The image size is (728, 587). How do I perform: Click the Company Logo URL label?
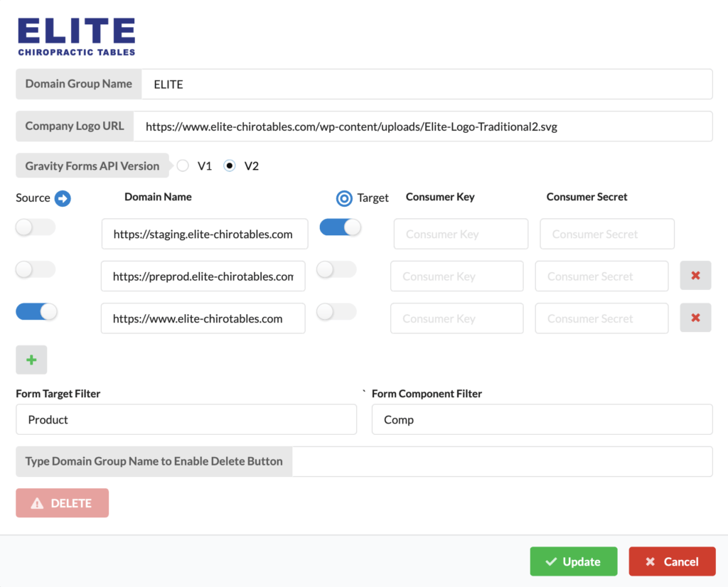click(74, 126)
